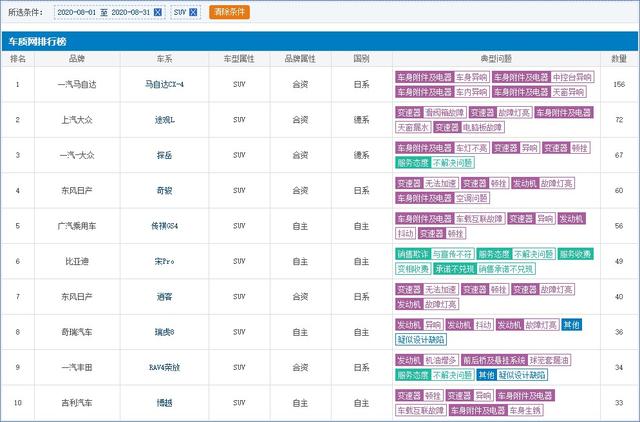The height and width of the screenshot is (422, 640).
Task: Click 不解决问题 tag in the 探岳 row
Action: tap(452, 163)
